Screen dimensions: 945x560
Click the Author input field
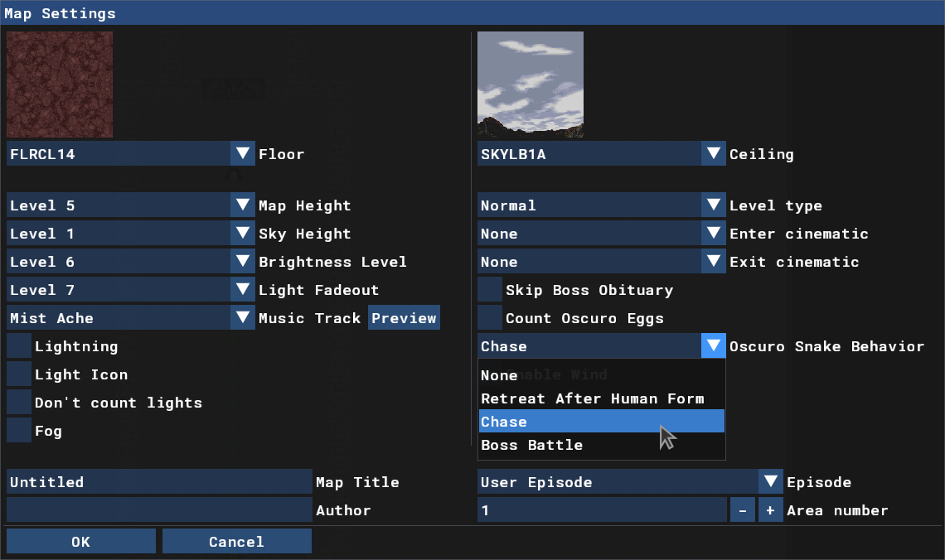tap(159, 510)
